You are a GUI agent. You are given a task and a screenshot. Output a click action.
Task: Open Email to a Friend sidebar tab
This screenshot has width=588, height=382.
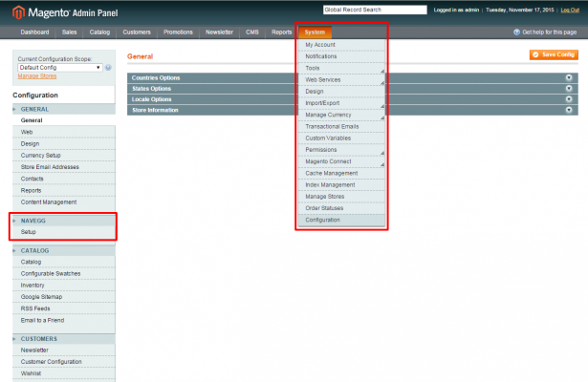pyautogui.click(x=64, y=321)
